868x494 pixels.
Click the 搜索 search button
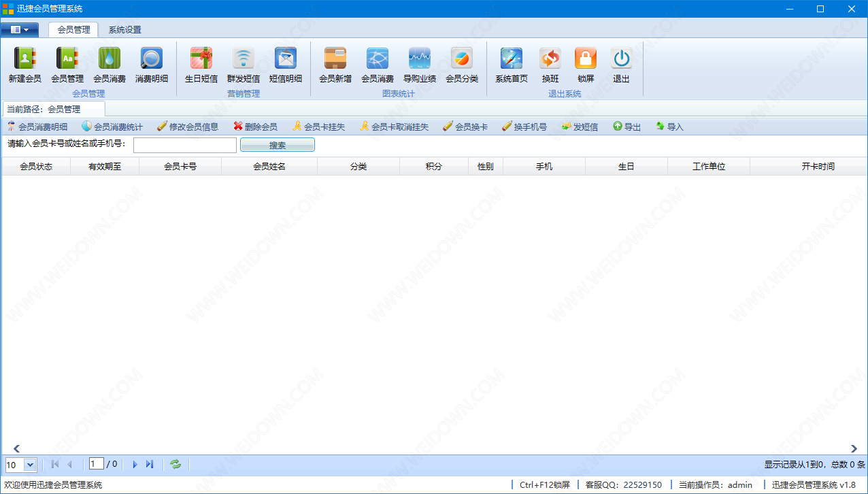click(x=278, y=145)
